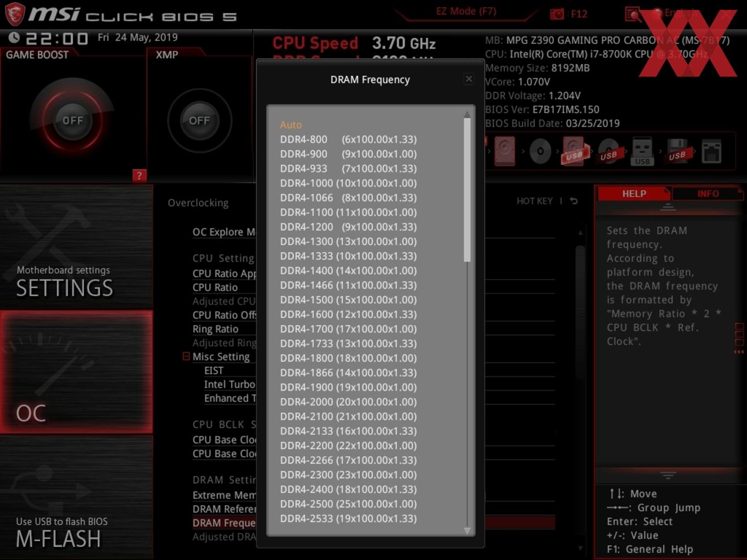Click the DRAM Frequency list scroll-up arrow

[x=467, y=114]
